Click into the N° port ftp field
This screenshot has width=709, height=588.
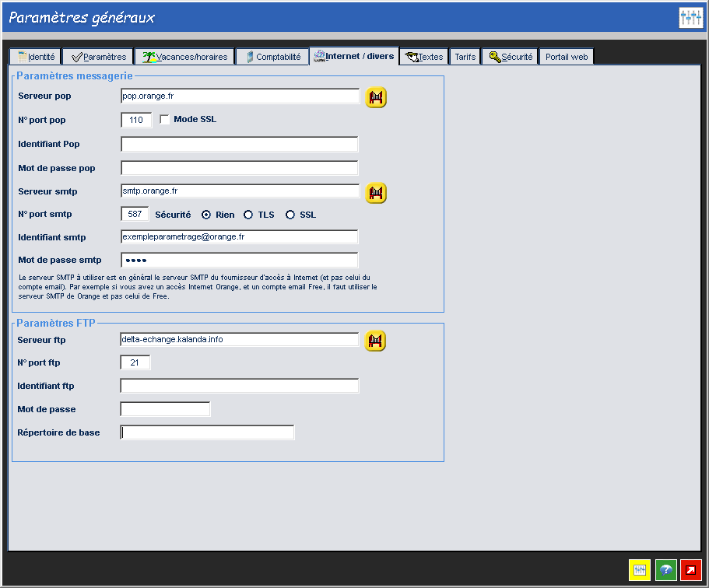tap(135, 362)
